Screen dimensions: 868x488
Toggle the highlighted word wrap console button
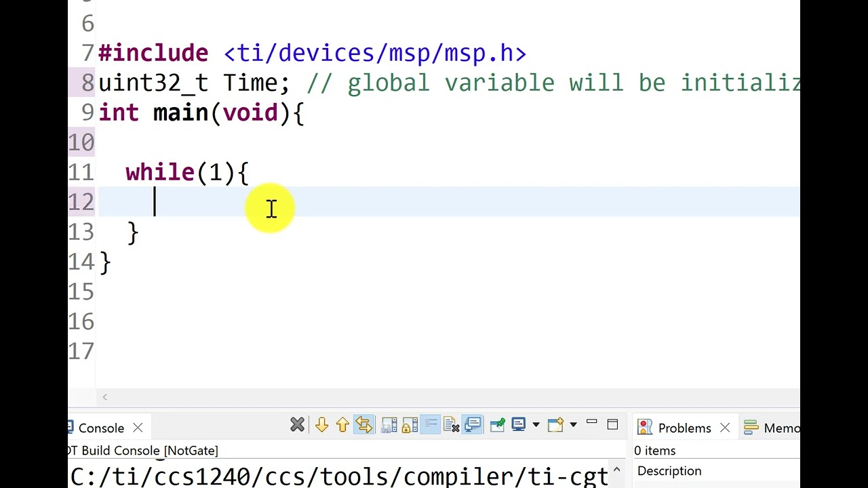(431, 425)
